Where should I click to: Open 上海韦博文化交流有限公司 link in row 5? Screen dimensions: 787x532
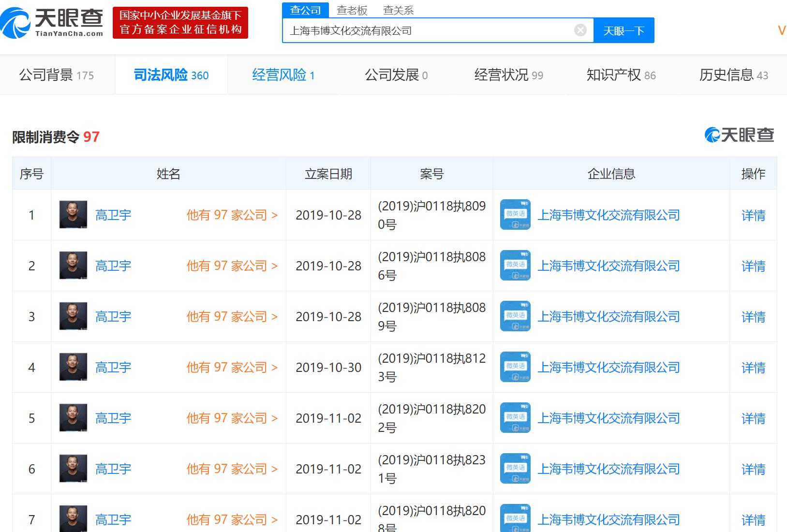[609, 418]
